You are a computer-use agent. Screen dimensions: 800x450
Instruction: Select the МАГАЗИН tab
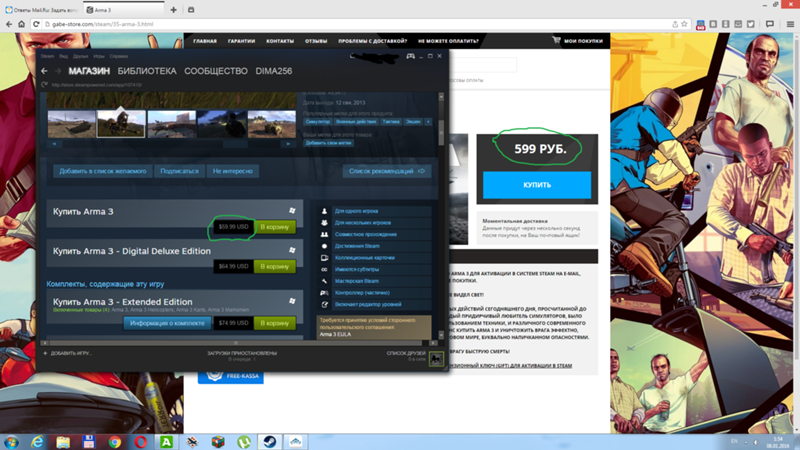tap(89, 71)
